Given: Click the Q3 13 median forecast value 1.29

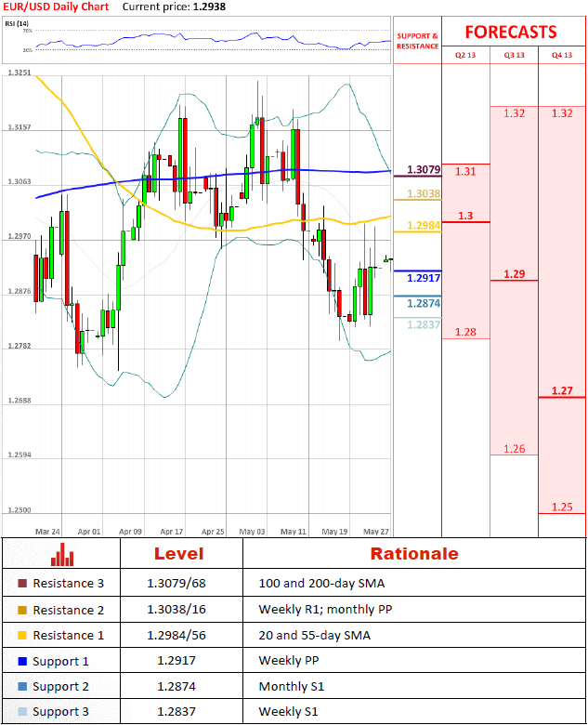Looking at the screenshot, I should point(514,274).
